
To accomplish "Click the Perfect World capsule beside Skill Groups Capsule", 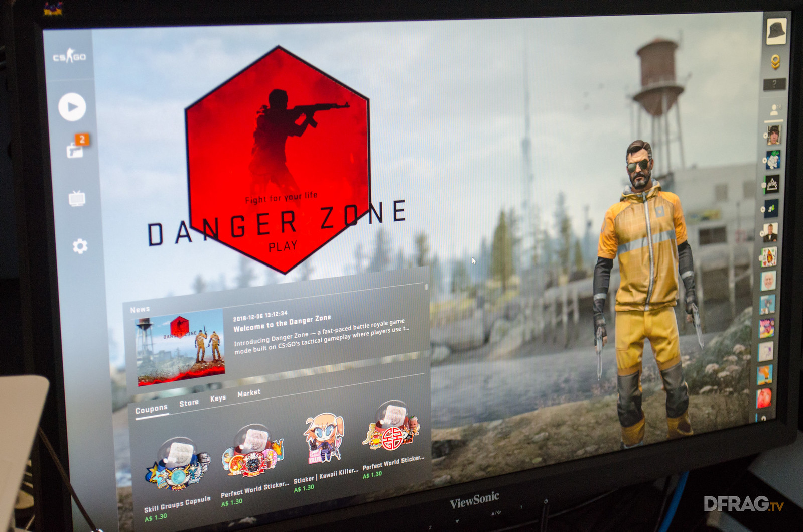I will (x=252, y=452).
